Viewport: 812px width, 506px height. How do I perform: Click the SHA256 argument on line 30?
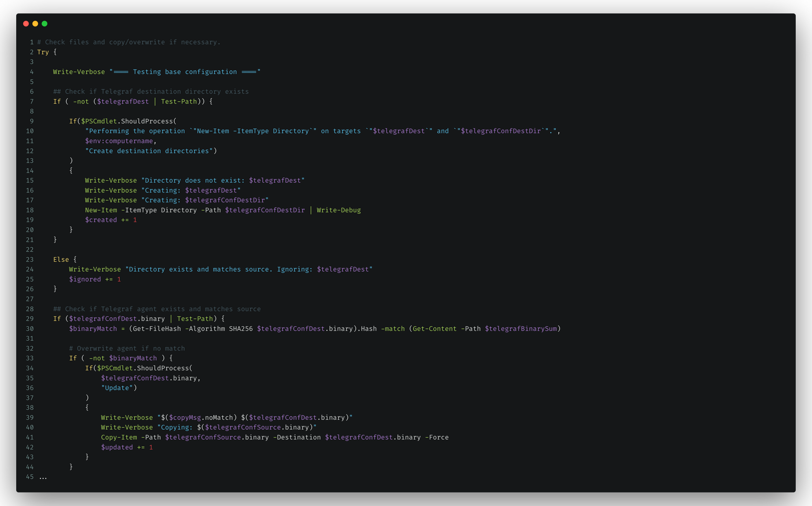pos(240,329)
